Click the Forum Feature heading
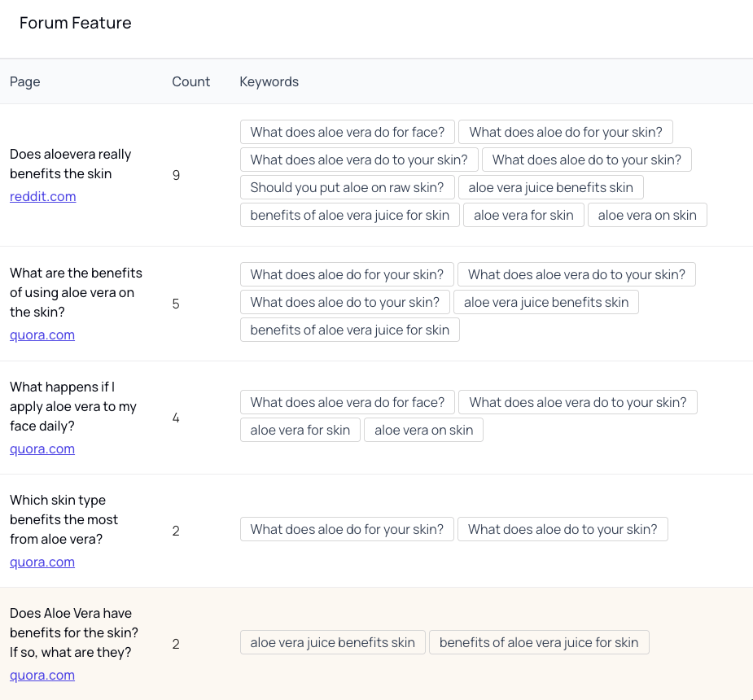The width and height of the screenshot is (753, 700). [75, 23]
